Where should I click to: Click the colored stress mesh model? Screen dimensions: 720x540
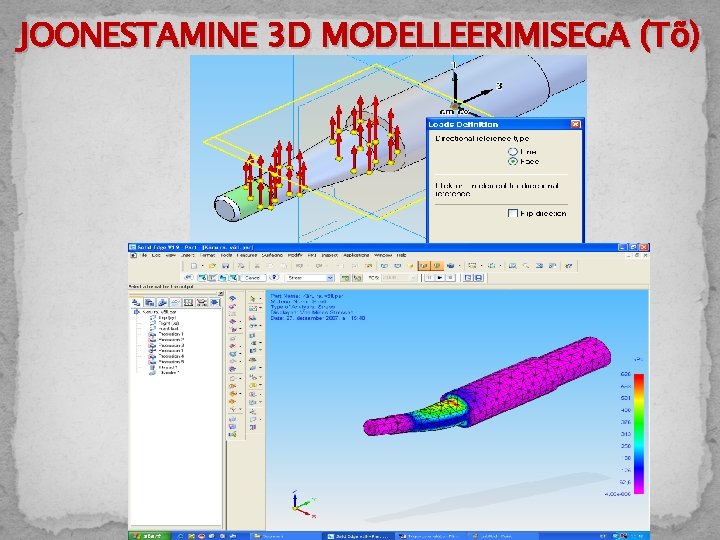tap(488, 387)
